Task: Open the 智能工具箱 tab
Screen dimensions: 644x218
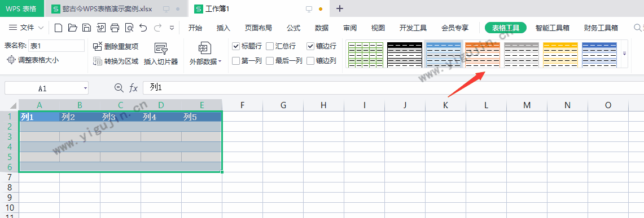Action: pyautogui.click(x=553, y=28)
